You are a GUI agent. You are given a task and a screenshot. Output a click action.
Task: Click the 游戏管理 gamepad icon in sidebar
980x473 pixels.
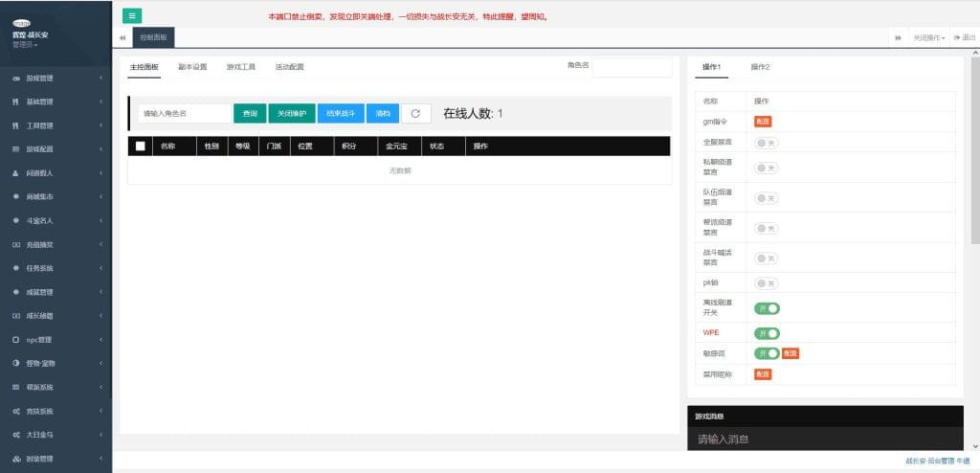pyautogui.click(x=15, y=78)
